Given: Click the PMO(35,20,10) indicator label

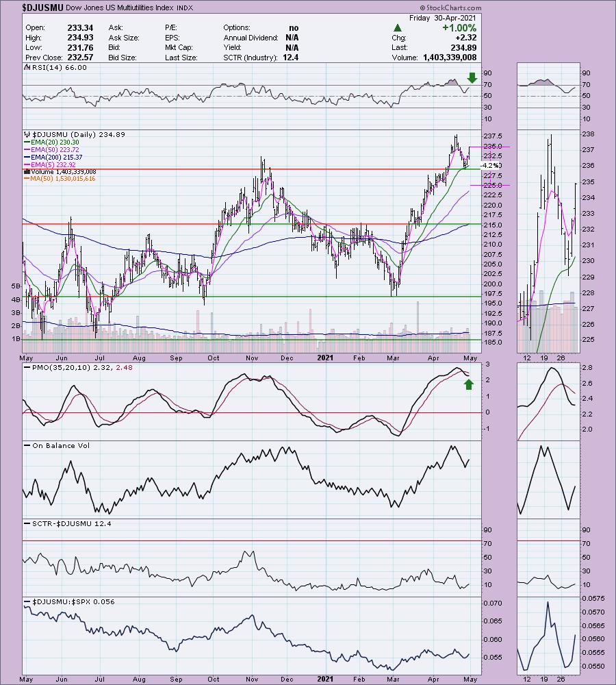Looking at the screenshot, I should point(78,368).
